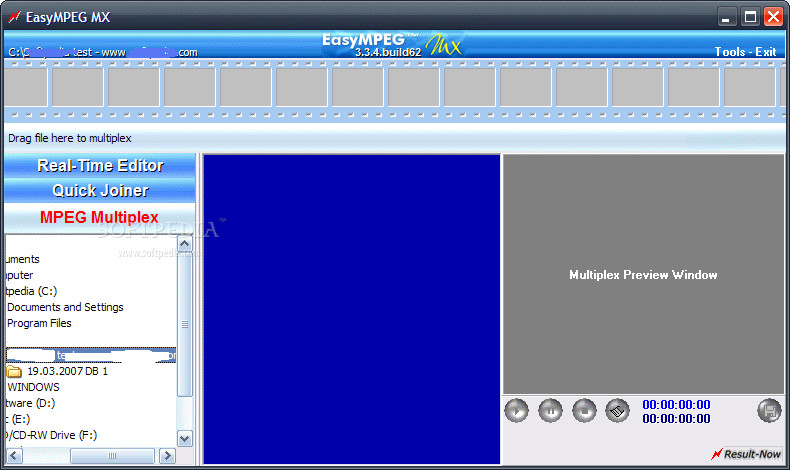This screenshot has height=470, width=790.
Task: Click the Multiplex Preview Window
Action: [x=643, y=275]
